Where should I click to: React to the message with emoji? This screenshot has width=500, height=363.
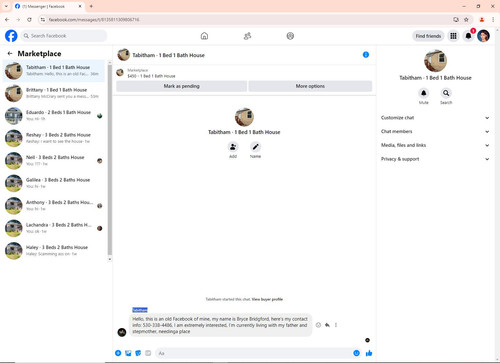[x=318, y=325]
